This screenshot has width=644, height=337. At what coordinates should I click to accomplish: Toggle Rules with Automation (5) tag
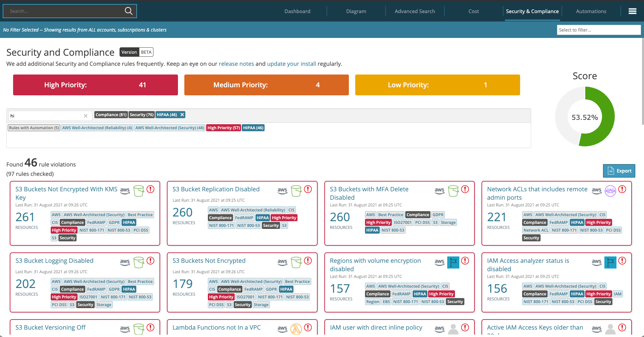pyautogui.click(x=34, y=128)
